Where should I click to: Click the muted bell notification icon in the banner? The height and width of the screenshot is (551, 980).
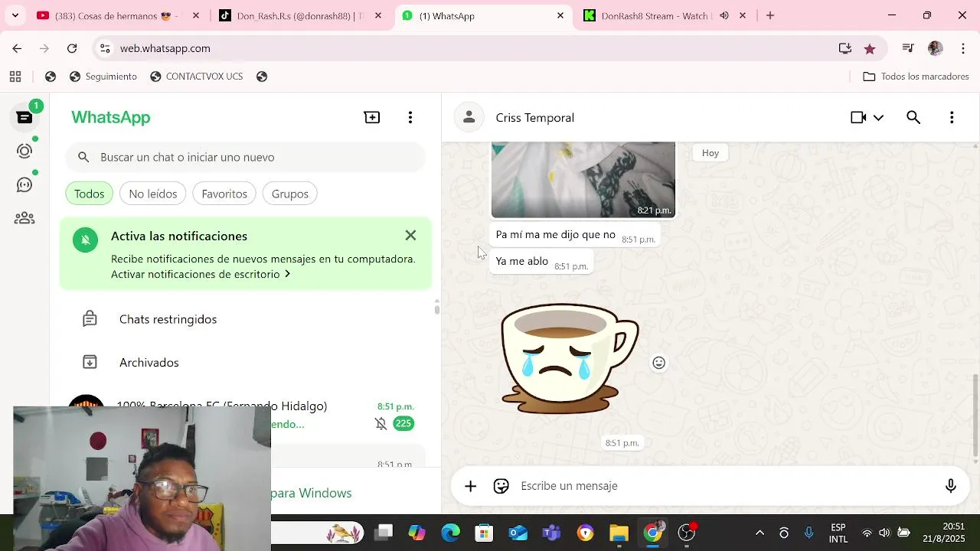coord(86,240)
